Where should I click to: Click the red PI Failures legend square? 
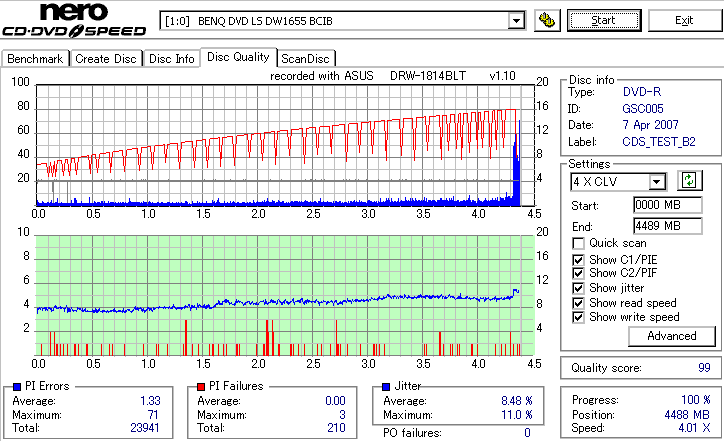(x=201, y=387)
